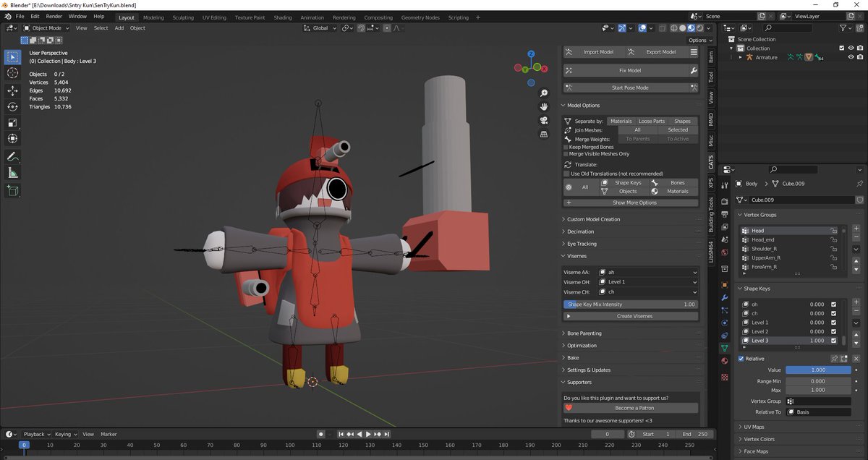This screenshot has height=460, width=868.
Task: Open the Edit menu
Action: [35, 16]
